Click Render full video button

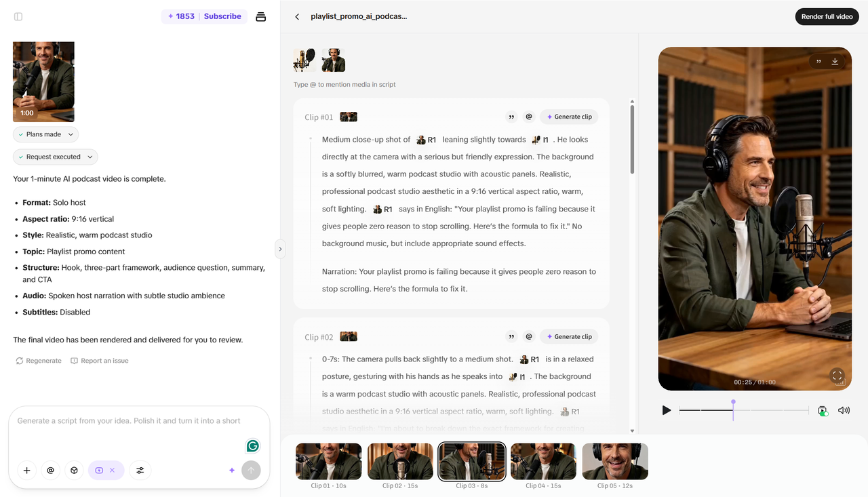click(827, 16)
